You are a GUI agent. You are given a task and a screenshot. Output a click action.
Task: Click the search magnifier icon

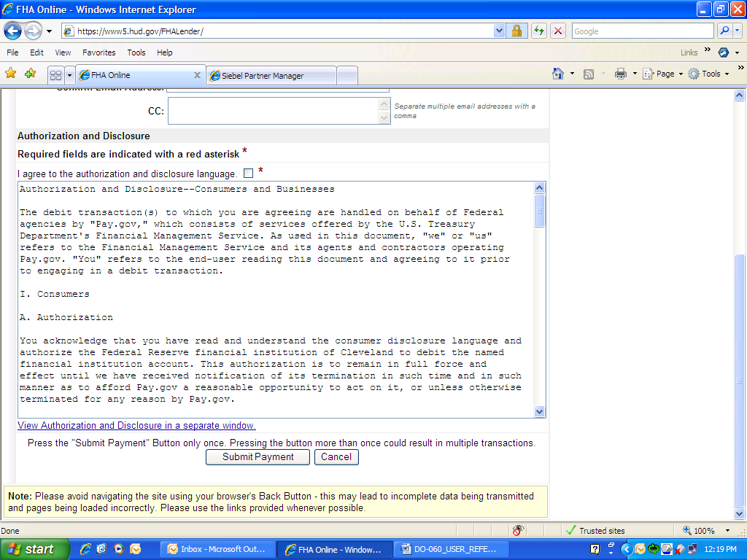[x=724, y=31]
